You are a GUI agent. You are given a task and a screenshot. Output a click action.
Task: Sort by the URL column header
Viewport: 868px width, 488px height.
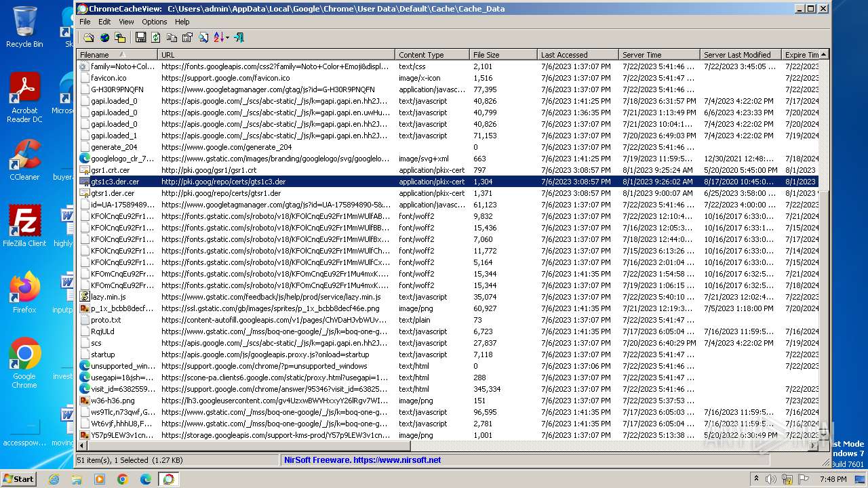[x=276, y=55]
